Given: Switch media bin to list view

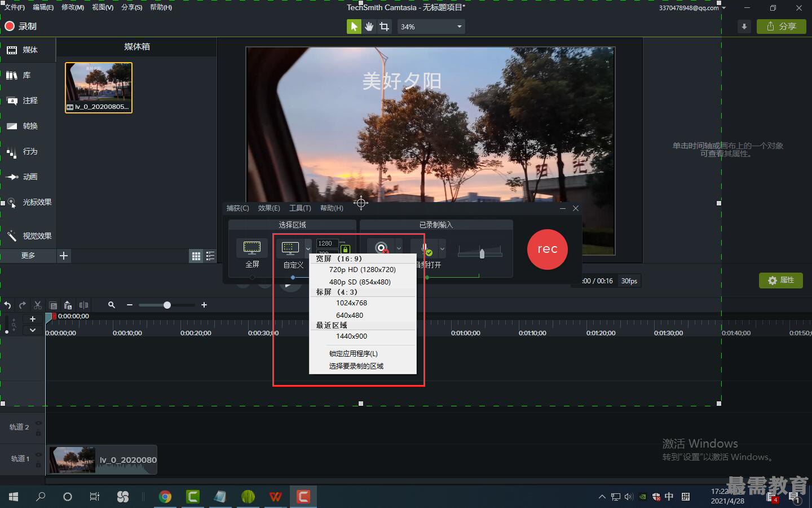Looking at the screenshot, I should (210, 256).
